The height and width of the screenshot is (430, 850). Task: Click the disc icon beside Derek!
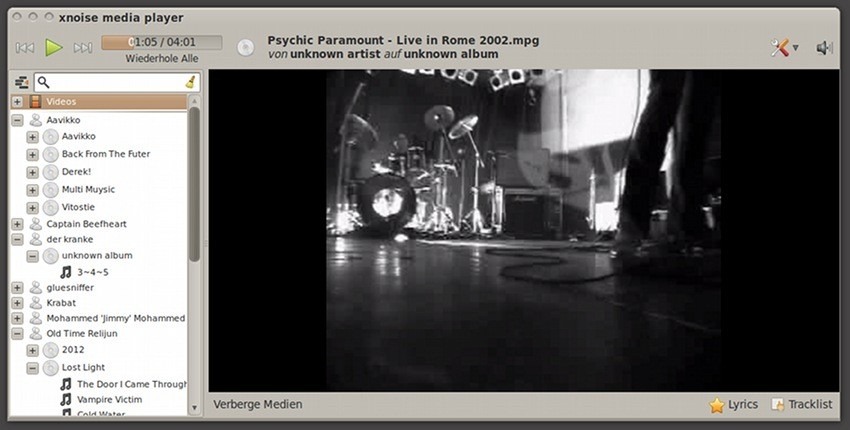tap(50, 172)
